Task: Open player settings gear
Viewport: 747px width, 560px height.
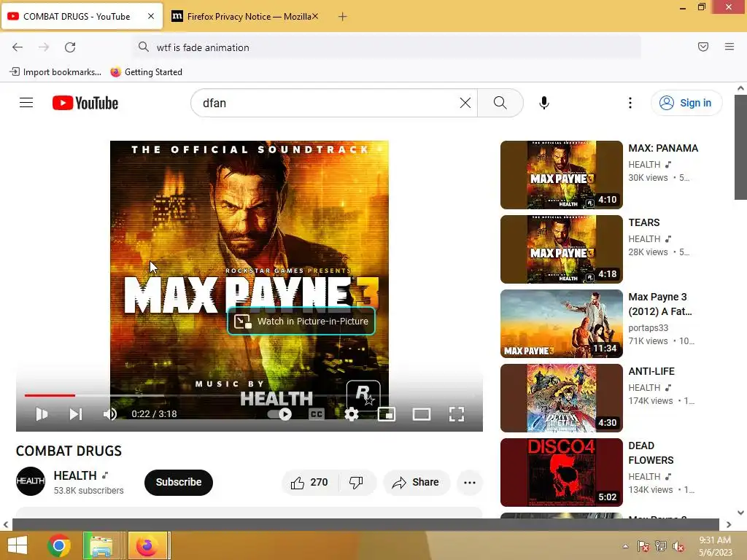Action: (352, 414)
